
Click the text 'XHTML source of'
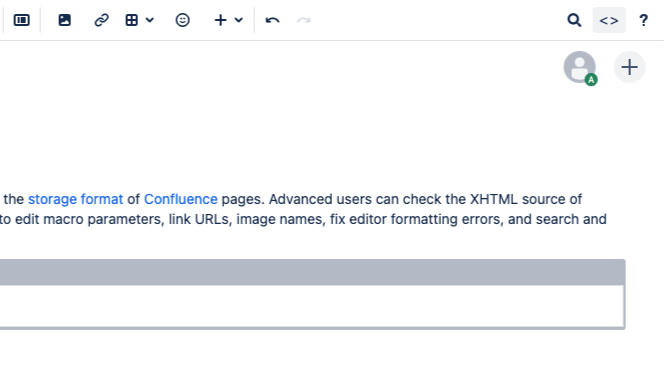point(526,199)
